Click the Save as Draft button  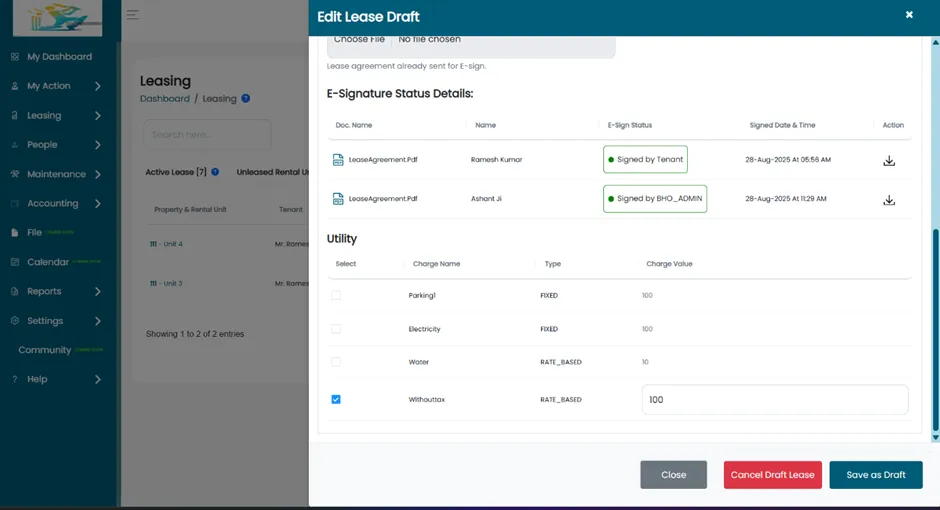coord(875,475)
